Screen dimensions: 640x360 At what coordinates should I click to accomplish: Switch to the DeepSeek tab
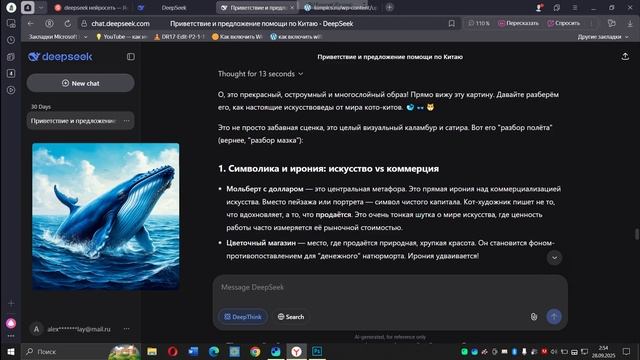[173, 8]
